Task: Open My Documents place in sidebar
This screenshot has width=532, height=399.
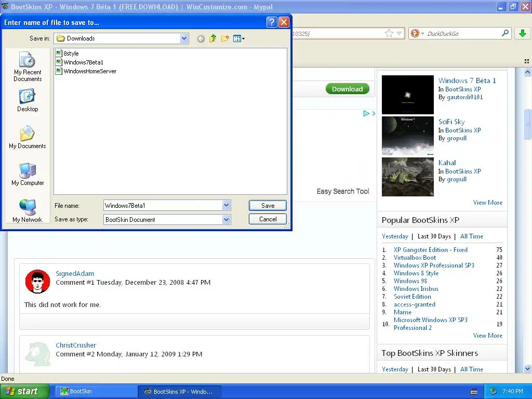Action: tap(28, 137)
